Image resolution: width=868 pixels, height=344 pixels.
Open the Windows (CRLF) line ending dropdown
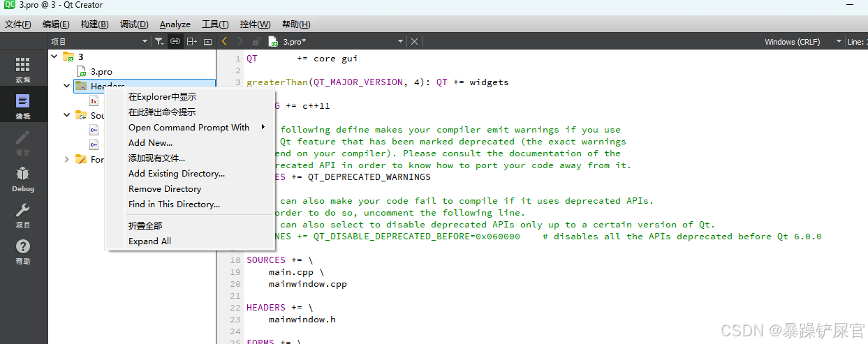click(804, 42)
